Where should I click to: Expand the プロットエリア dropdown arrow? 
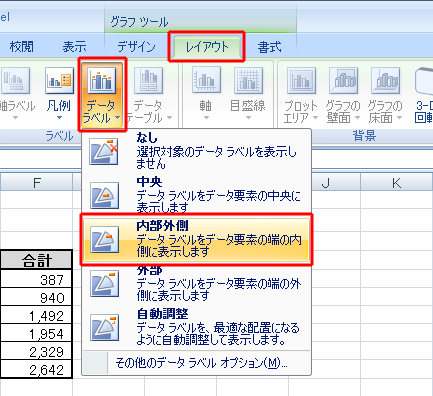(x=315, y=118)
